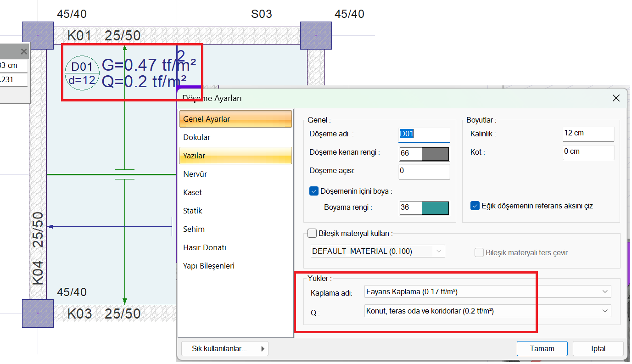Pick the Boyama rengi teal swatch
The width and height of the screenshot is (632, 364).
tap(435, 207)
